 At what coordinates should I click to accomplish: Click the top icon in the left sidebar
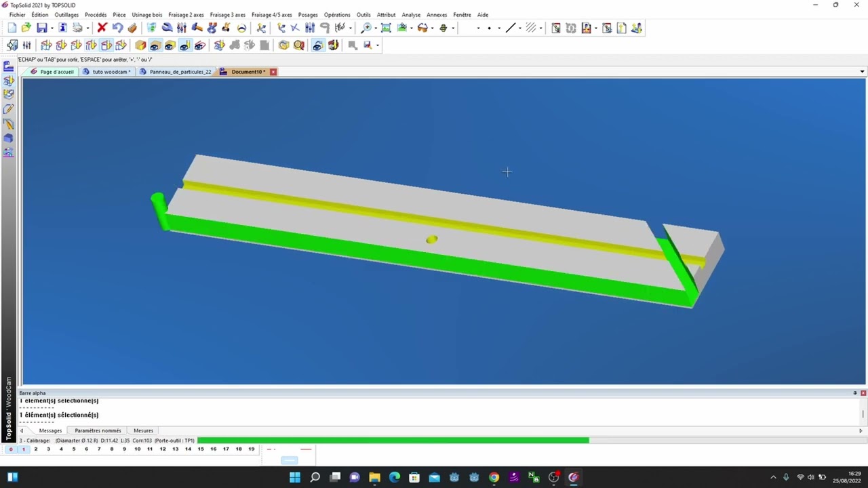[9, 66]
